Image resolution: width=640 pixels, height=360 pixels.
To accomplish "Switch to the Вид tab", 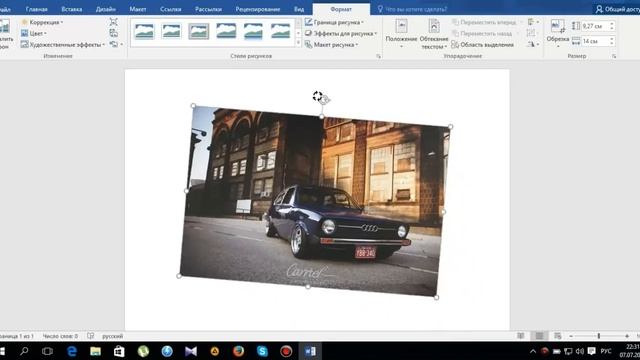I will (299, 9).
